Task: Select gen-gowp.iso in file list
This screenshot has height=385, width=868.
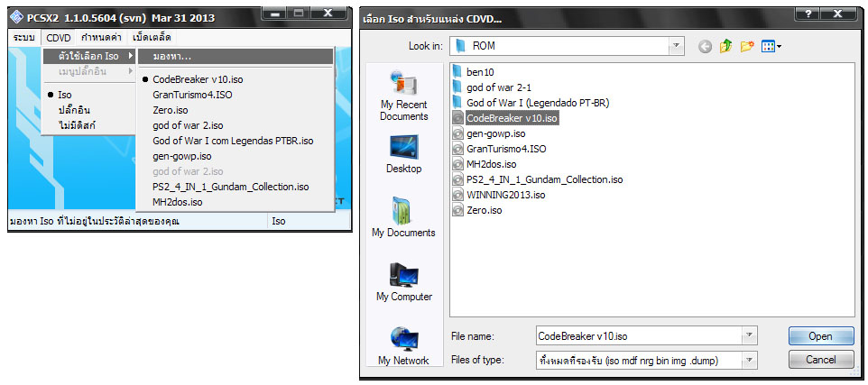Action: click(x=489, y=133)
